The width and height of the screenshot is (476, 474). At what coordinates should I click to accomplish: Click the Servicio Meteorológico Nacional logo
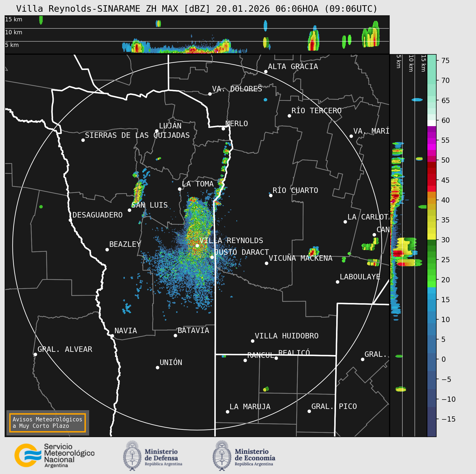pyautogui.click(x=54, y=455)
